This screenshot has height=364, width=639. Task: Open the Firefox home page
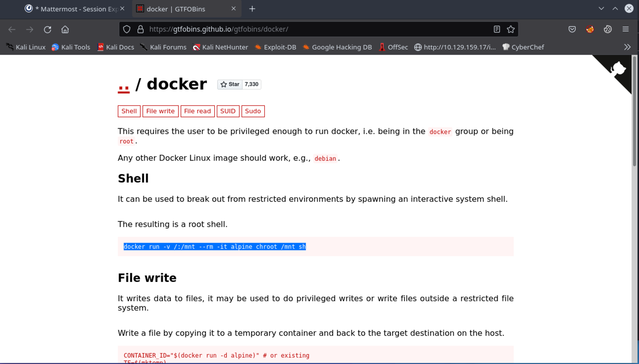pyautogui.click(x=65, y=29)
